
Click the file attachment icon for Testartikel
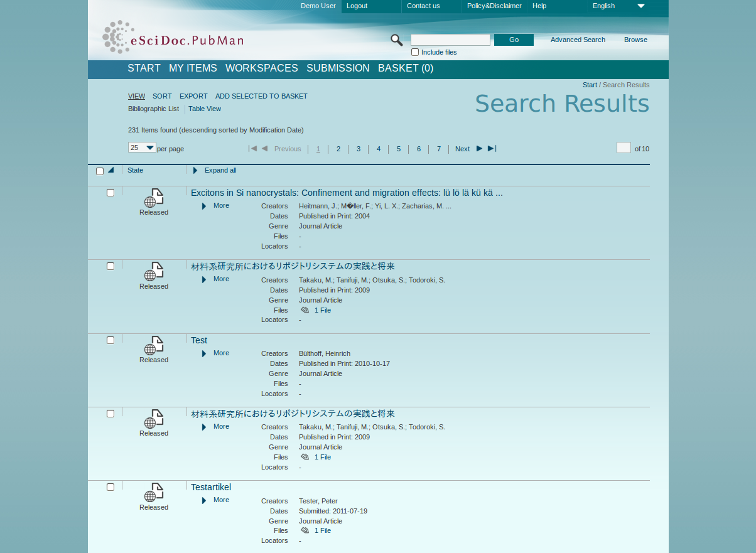click(x=305, y=530)
